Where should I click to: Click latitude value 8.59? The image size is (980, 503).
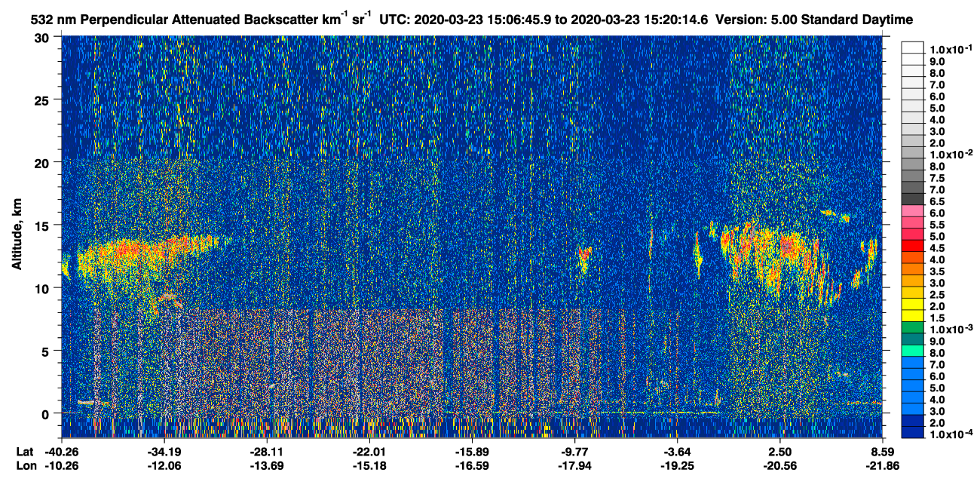point(883,452)
